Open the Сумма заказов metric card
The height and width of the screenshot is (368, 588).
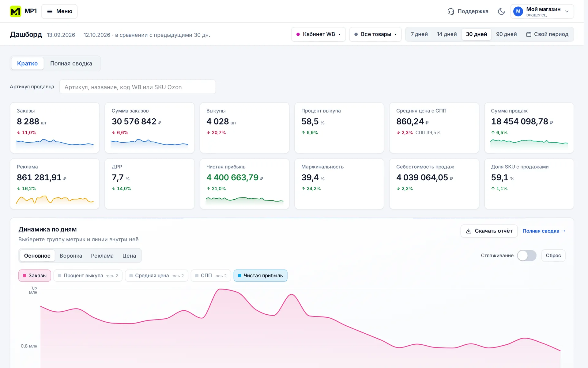[149, 128]
